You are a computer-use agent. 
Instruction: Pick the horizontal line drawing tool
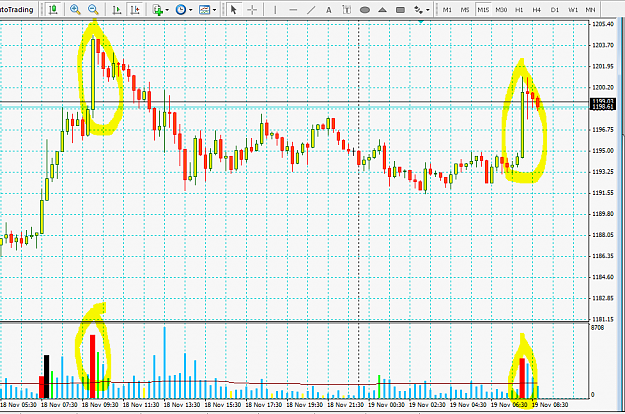(x=293, y=9)
